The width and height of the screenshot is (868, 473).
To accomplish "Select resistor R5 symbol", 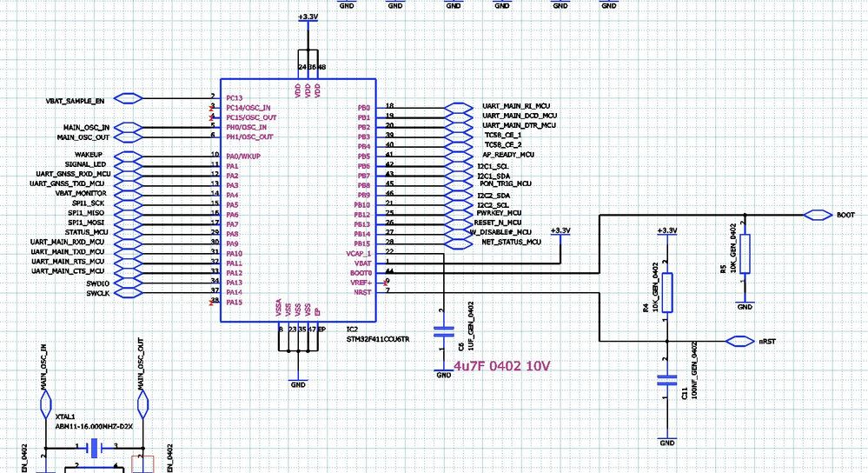I will [745, 254].
